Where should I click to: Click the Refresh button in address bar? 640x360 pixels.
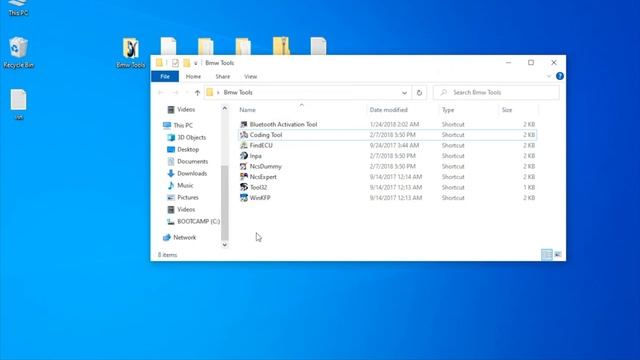(x=419, y=93)
